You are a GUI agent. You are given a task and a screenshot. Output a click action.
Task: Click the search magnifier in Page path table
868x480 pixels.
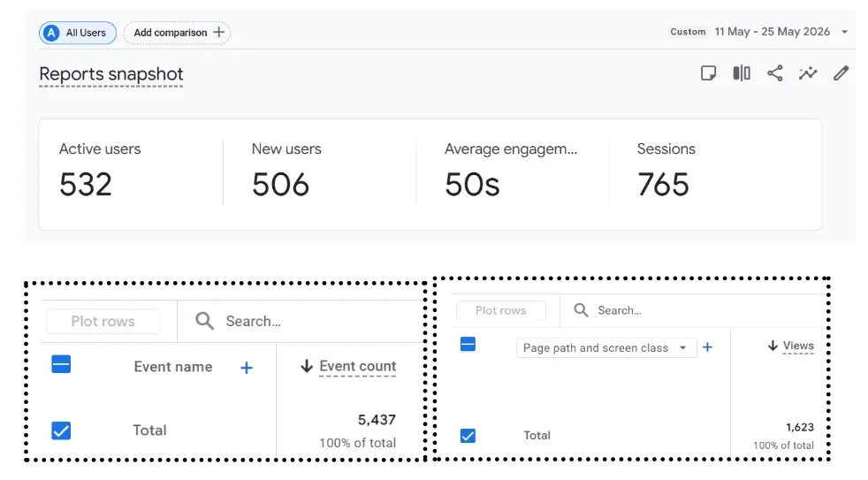[581, 310]
